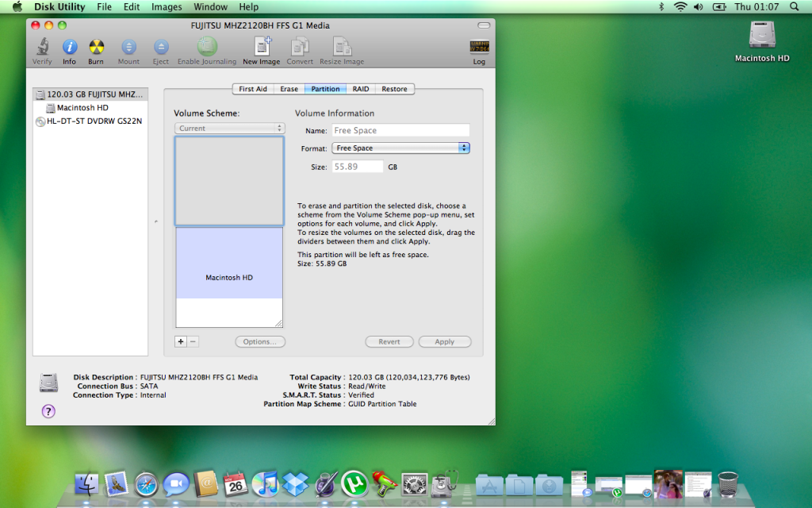Image resolution: width=812 pixels, height=508 pixels.
Task: Open the Info toolbar item
Action: (x=70, y=47)
